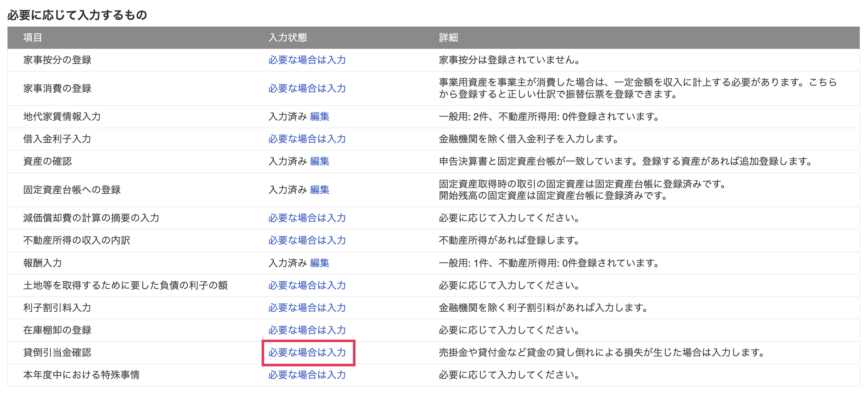The height and width of the screenshot is (399, 868).
Task: Click the 項目 column header
Action: [x=32, y=38]
